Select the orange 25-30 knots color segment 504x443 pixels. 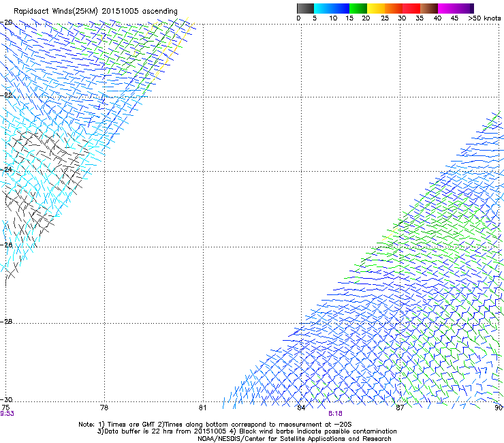(x=394, y=8)
